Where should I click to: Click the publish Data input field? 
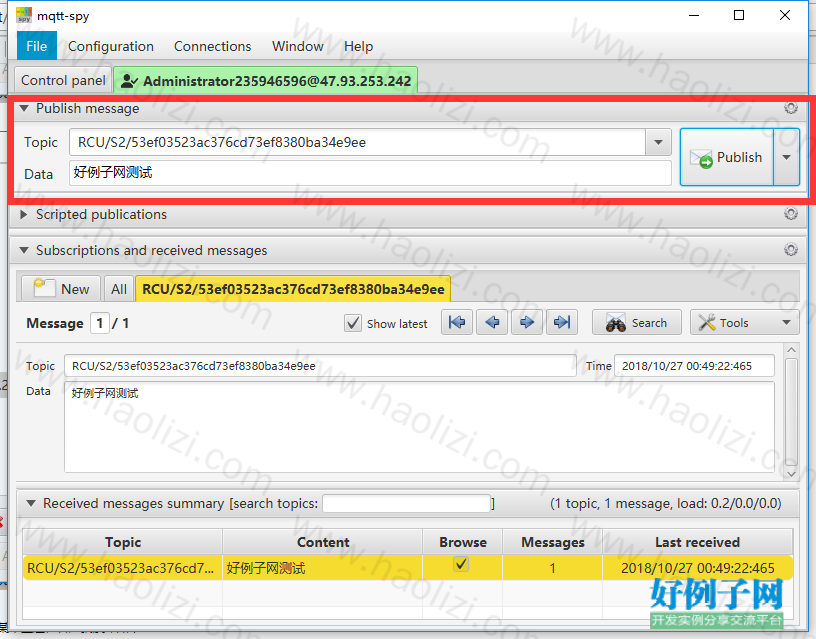click(370, 173)
